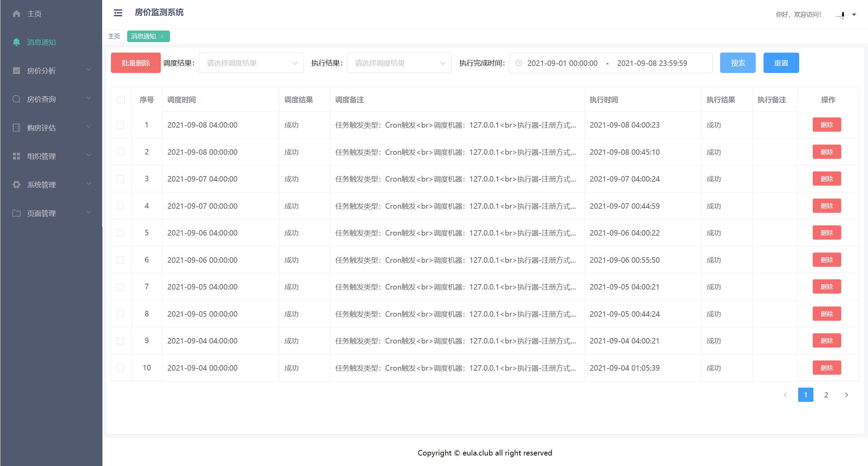Click the home icon in sidebar
This screenshot has width=868, height=466.
16,14
